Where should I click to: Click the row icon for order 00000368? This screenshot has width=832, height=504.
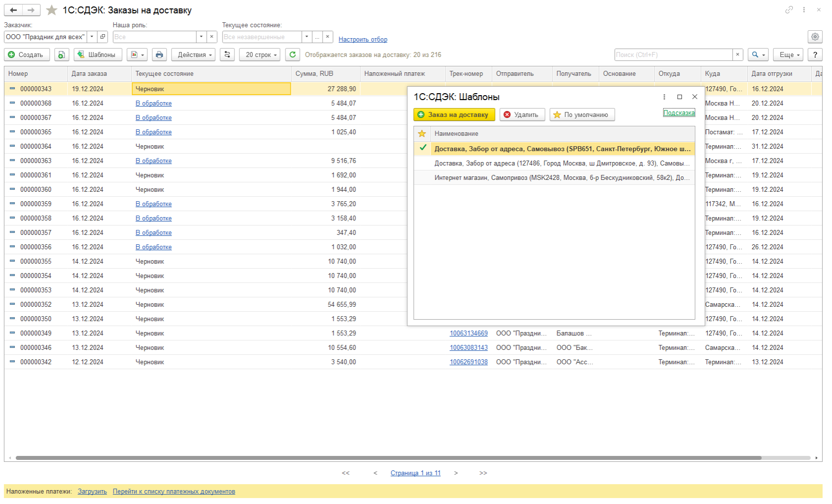pos(12,103)
